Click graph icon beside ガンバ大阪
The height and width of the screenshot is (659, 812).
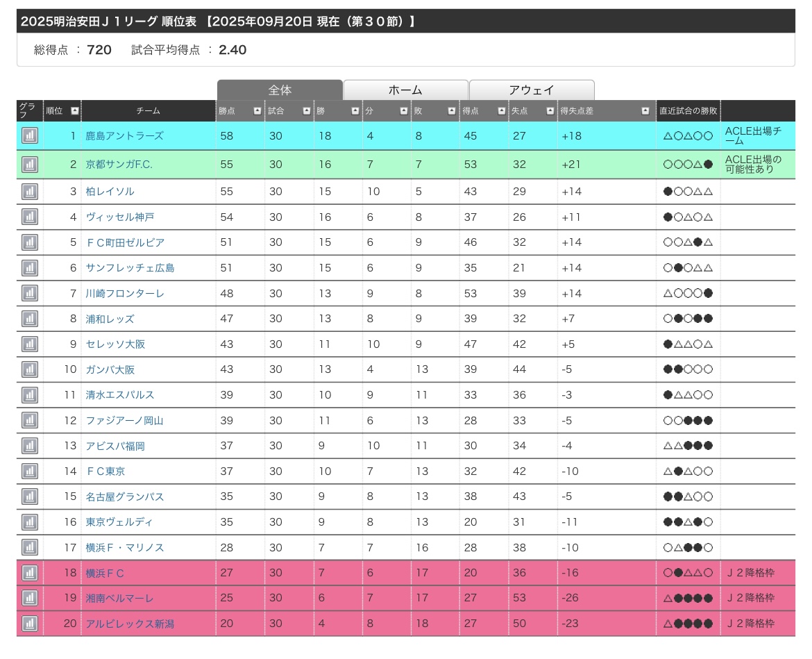30,369
